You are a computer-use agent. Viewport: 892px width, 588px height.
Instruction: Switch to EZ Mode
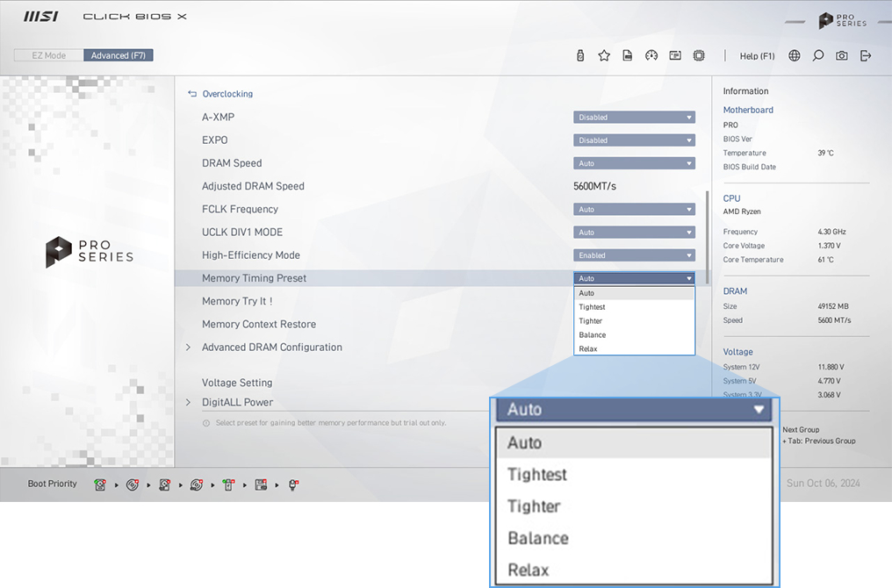pyautogui.click(x=48, y=55)
